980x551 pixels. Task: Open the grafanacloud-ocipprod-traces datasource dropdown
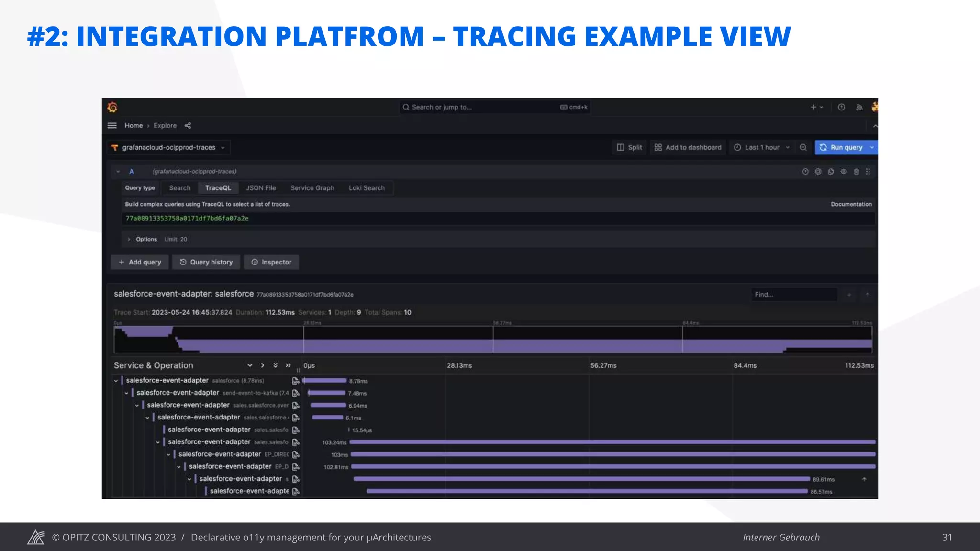(168, 147)
